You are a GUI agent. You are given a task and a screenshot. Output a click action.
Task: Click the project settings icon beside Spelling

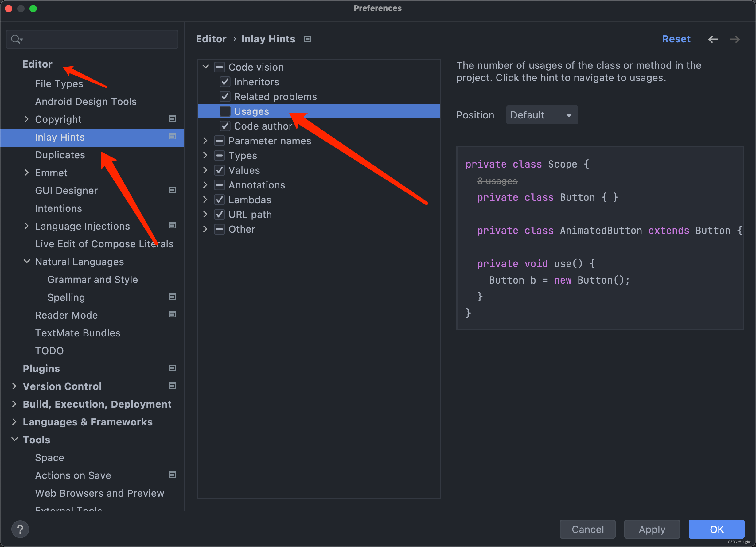pyautogui.click(x=172, y=297)
